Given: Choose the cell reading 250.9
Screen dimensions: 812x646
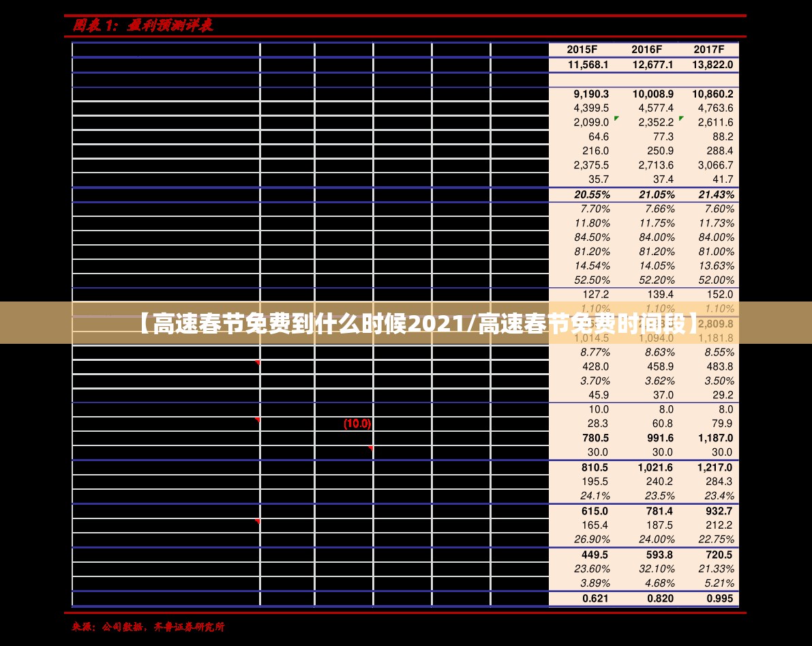Looking at the screenshot, I should (x=660, y=151).
